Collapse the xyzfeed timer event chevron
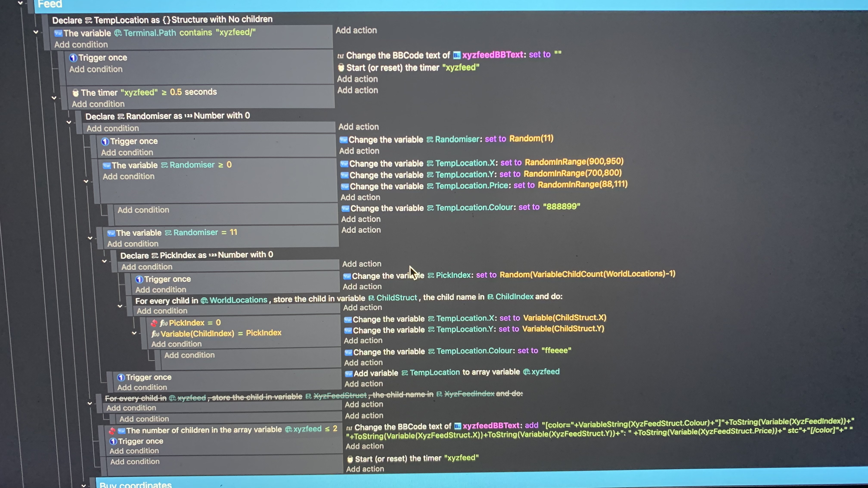 click(x=54, y=98)
